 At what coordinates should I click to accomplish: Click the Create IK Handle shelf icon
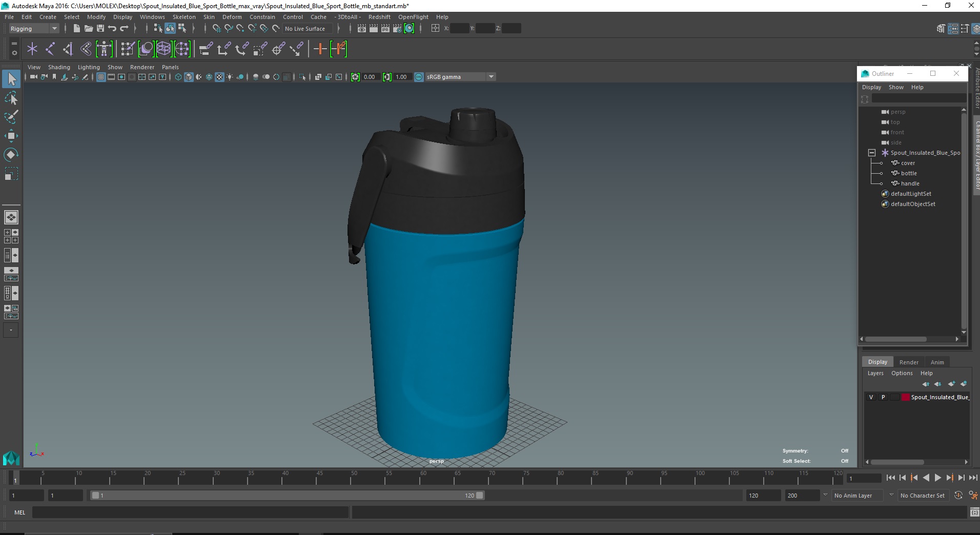click(68, 49)
